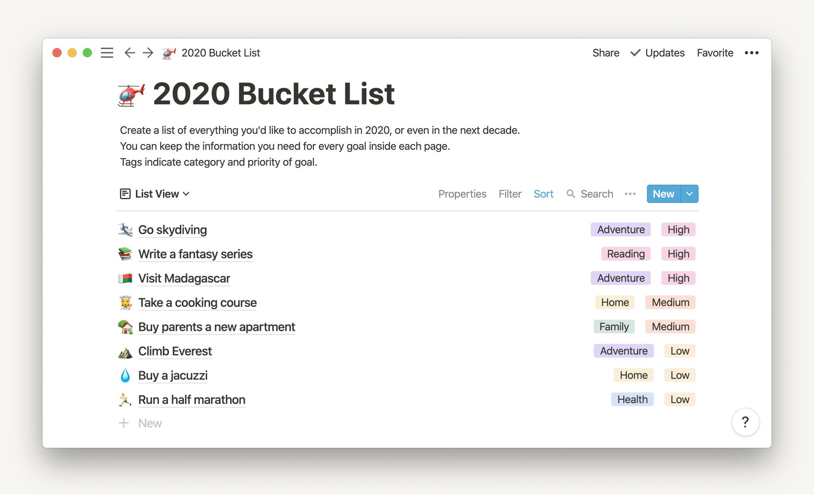Viewport: 814px width, 504px height.
Task: Click the Medium tag on apartment row
Action: [671, 326]
